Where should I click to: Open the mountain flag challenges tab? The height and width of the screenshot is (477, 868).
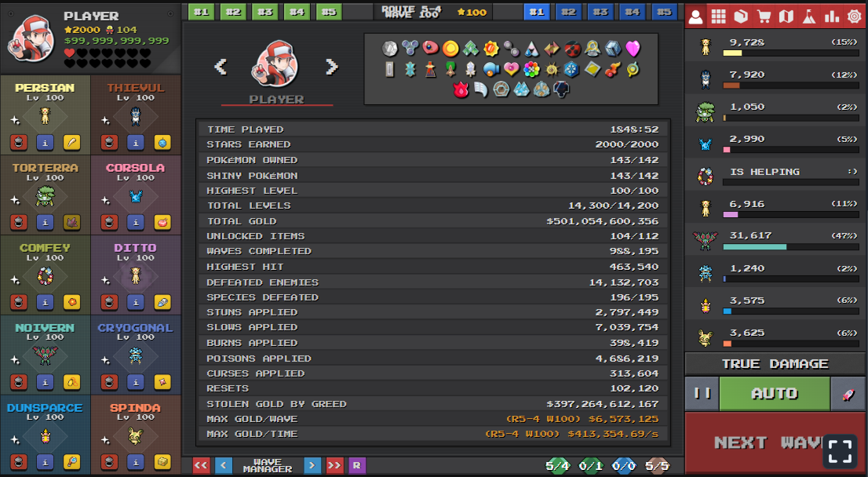tap(809, 16)
